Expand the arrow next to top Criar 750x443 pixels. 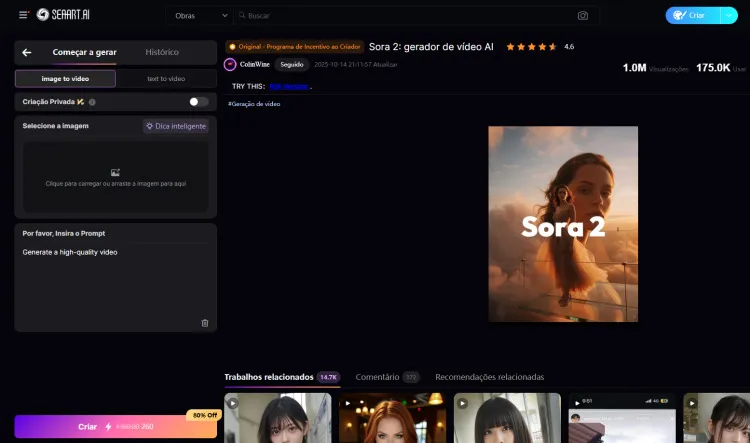(729, 15)
